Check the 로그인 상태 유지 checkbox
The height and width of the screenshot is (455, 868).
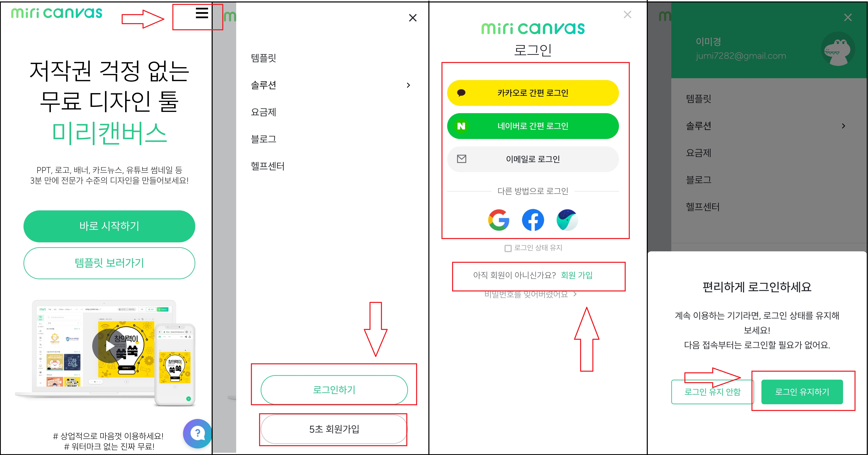coord(508,248)
